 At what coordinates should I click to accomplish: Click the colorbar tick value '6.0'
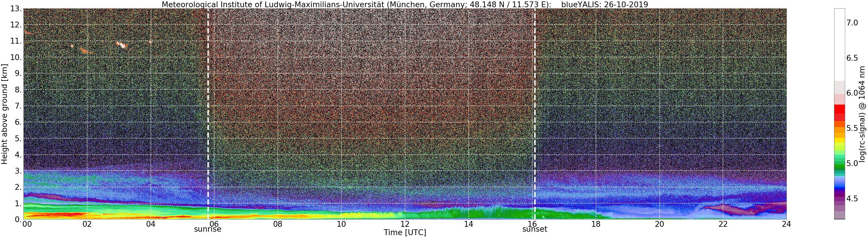[x=852, y=93]
